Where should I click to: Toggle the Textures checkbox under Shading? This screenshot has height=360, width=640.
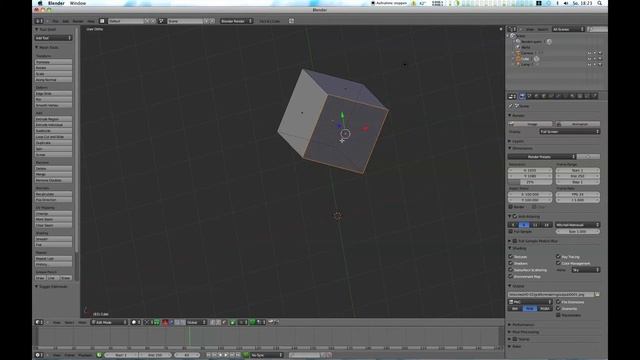511,256
